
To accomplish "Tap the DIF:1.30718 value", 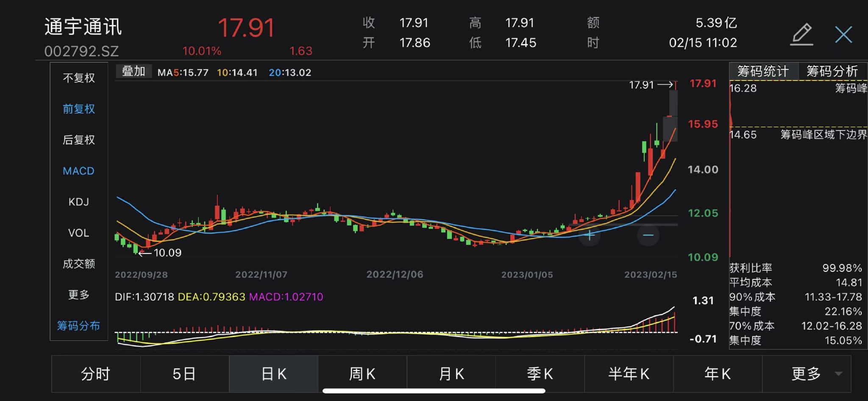I will point(145,297).
